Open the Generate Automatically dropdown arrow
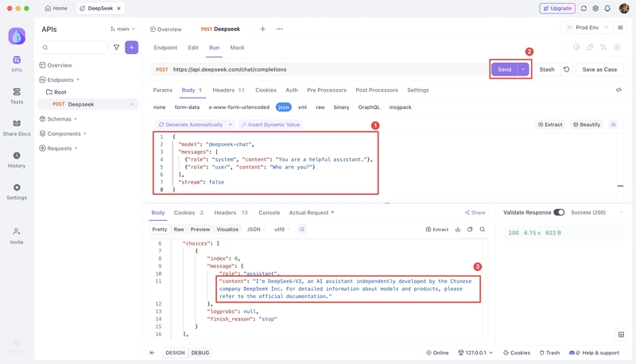This screenshot has height=364, width=636. [x=230, y=125]
